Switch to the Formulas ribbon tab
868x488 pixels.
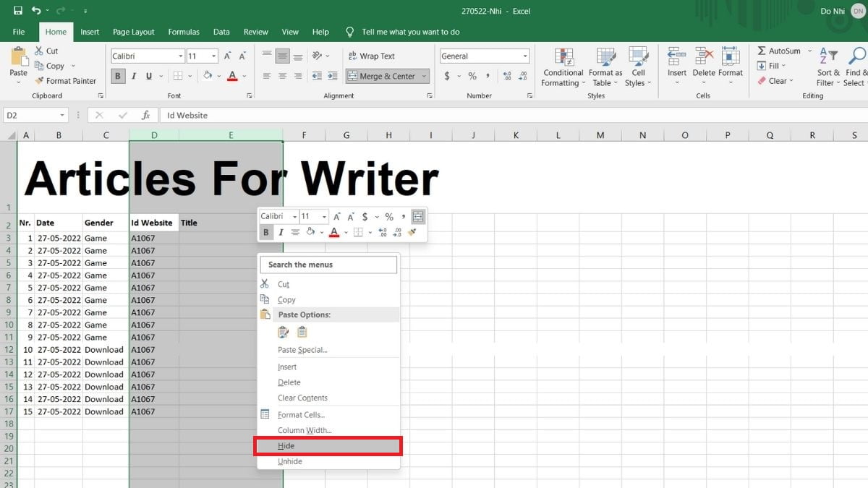tap(183, 32)
